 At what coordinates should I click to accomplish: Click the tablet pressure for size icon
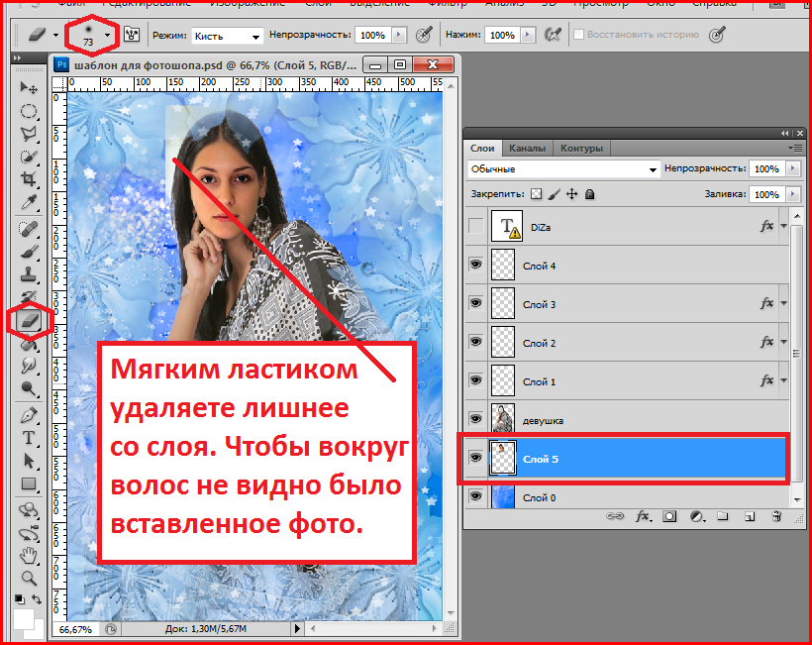(717, 35)
